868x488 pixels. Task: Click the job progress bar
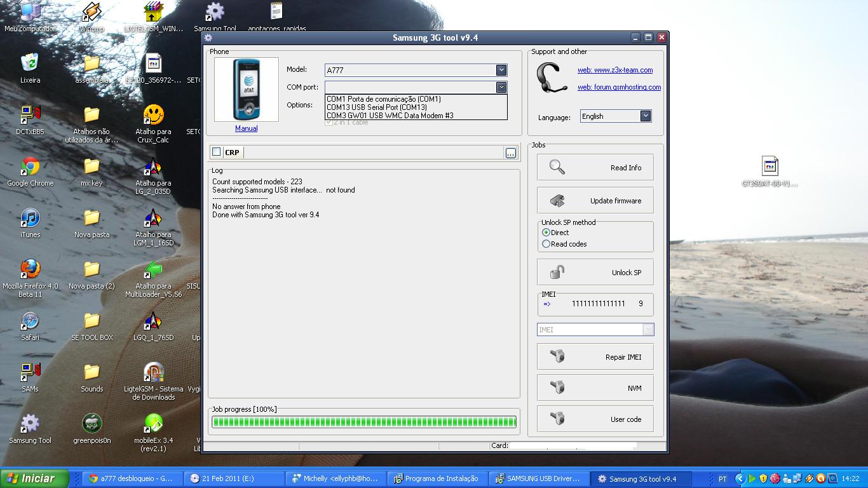click(x=364, y=422)
